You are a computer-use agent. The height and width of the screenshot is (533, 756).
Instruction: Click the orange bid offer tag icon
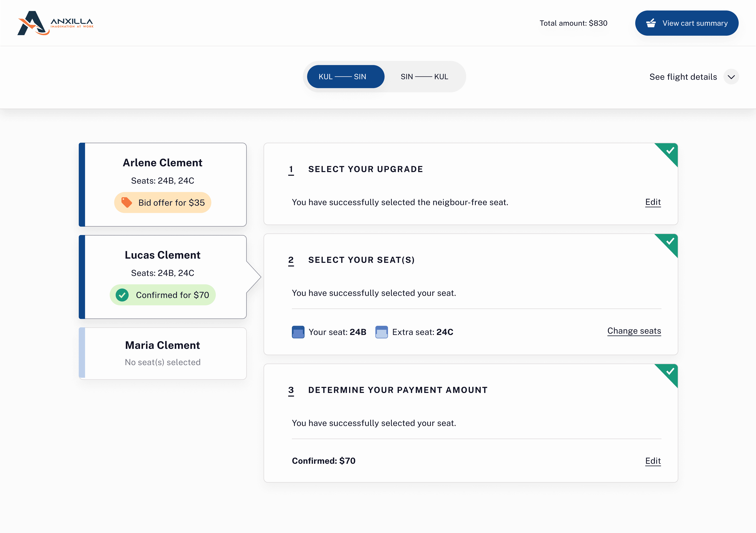coord(127,202)
